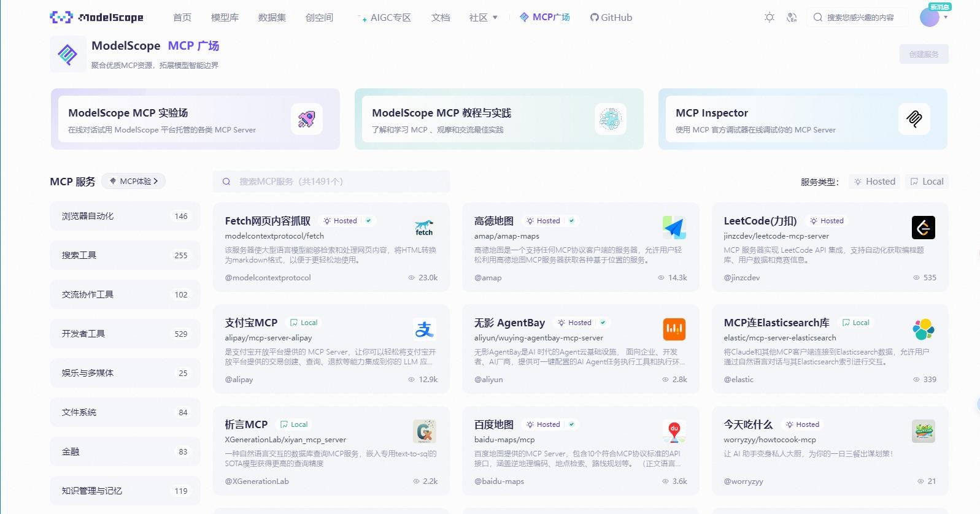Open the avatar dropdown arrow
The height and width of the screenshot is (514, 980).
click(946, 17)
